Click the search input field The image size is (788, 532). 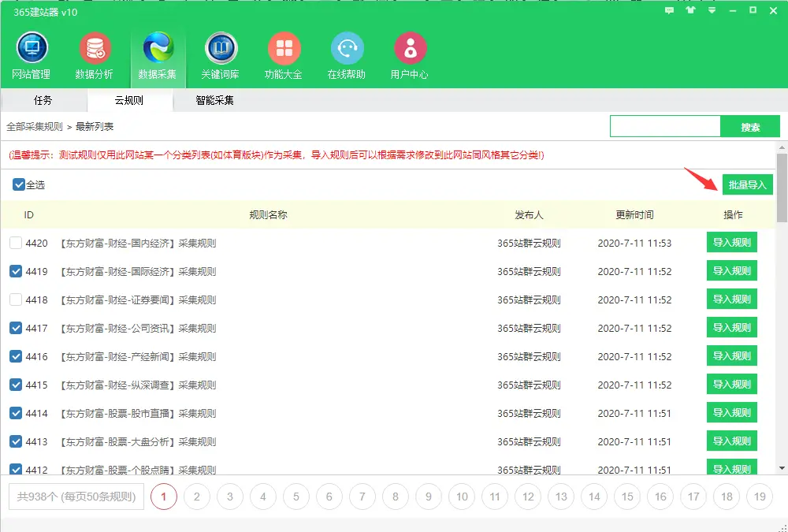pyautogui.click(x=665, y=126)
